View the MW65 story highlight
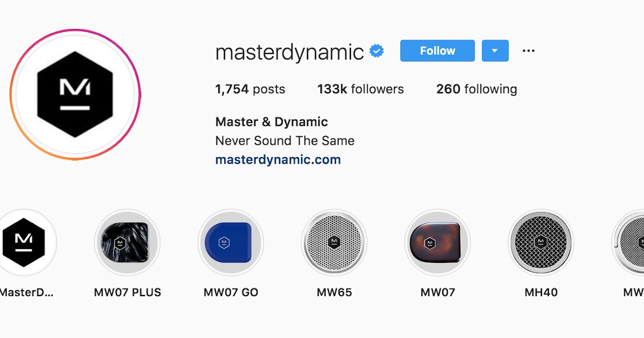 (x=334, y=242)
